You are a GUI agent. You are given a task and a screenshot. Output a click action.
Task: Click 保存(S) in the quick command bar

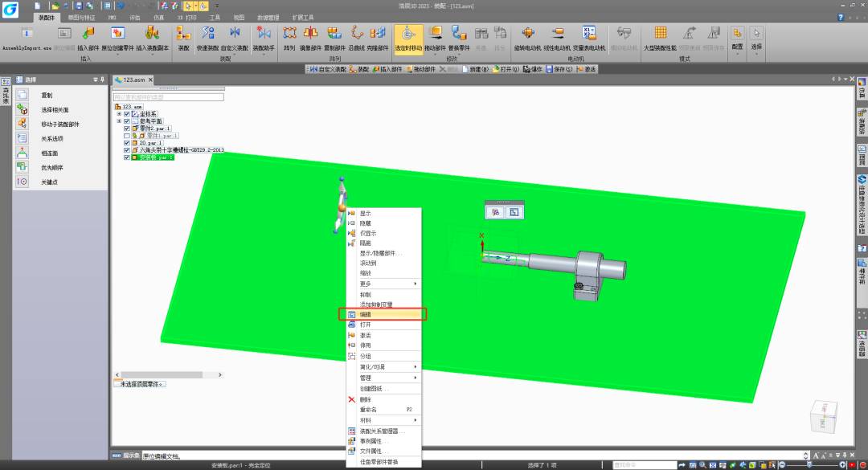coord(558,69)
